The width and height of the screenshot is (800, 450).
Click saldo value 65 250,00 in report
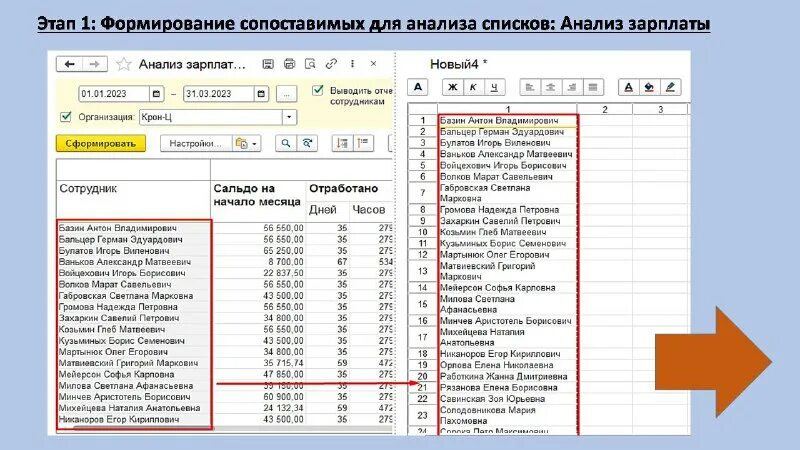pyautogui.click(x=283, y=251)
